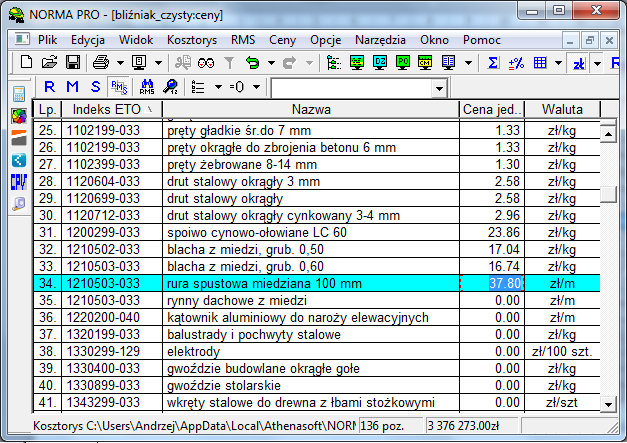Click the green undo arrow icon
Viewport: 627px width, 443px height.
point(253,62)
